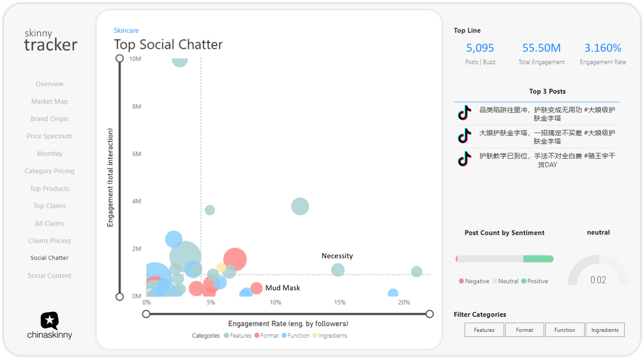Click the Skincare category link
Image resolution: width=644 pixels, height=359 pixels.
coord(126,30)
